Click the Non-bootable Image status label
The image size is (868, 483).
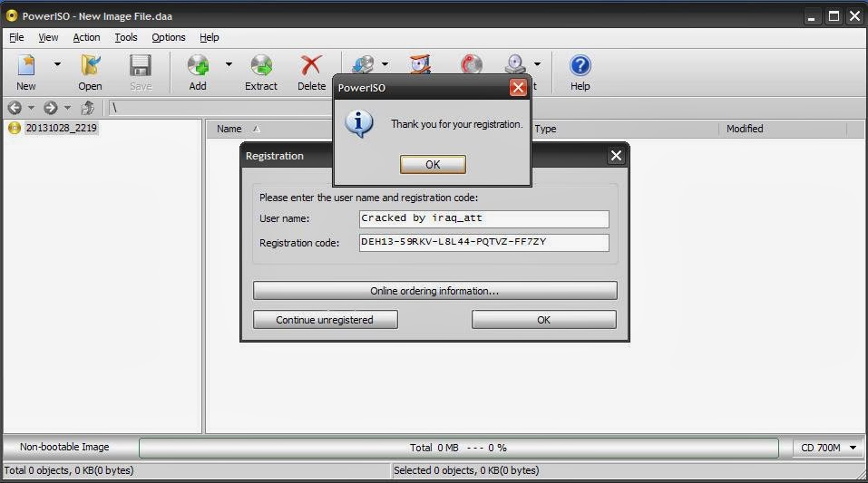(64, 447)
